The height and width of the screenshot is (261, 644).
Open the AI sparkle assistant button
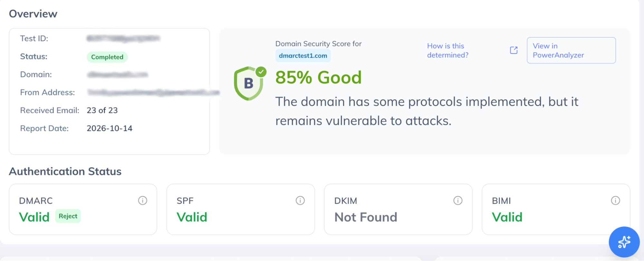pyautogui.click(x=624, y=242)
